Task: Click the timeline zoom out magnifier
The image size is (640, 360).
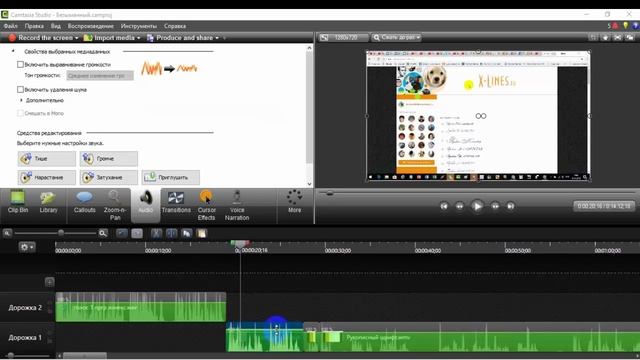Action: 7,233
